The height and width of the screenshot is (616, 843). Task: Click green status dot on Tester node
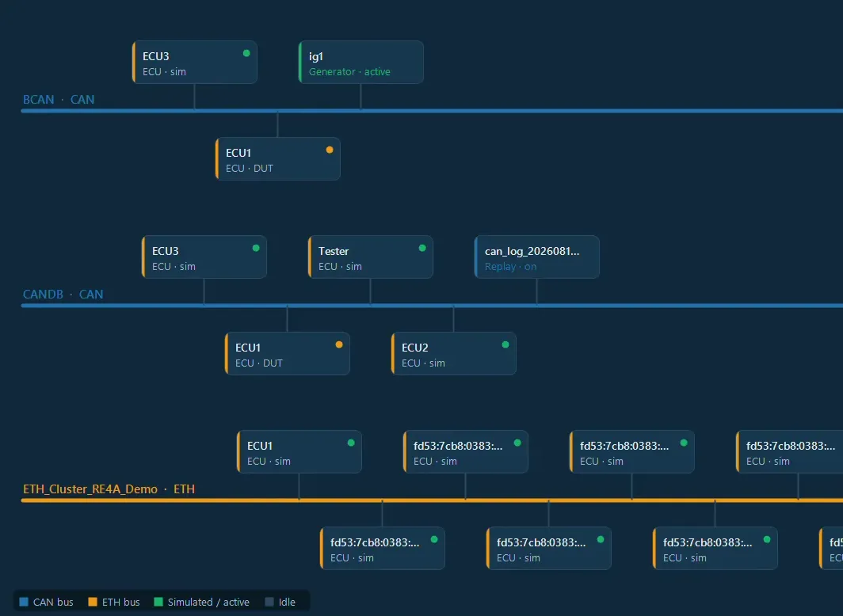422,248
